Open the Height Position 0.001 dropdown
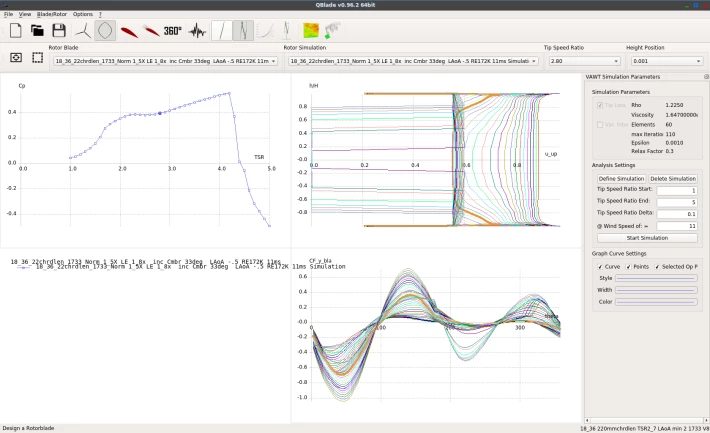This screenshot has width=710, height=433. tap(667, 61)
